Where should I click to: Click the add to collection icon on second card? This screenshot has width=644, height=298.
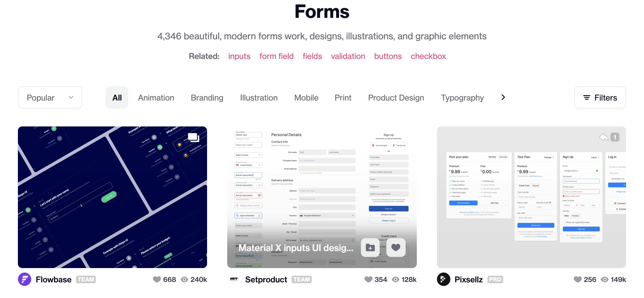point(370,248)
